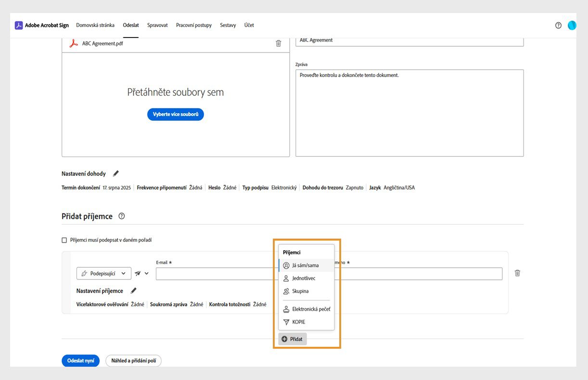The width and height of the screenshot is (588, 380).
Task: Click the Adobe Acrobat Sign logo
Action: tap(19, 26)
